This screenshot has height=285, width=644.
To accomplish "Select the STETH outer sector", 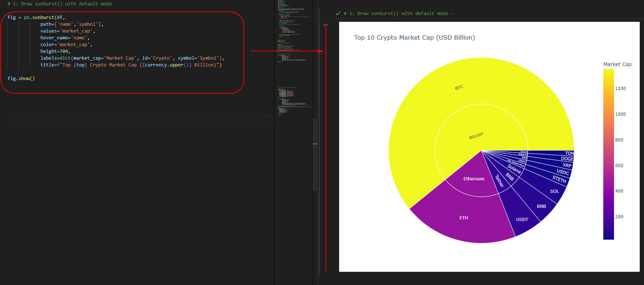I will point(559,179).
